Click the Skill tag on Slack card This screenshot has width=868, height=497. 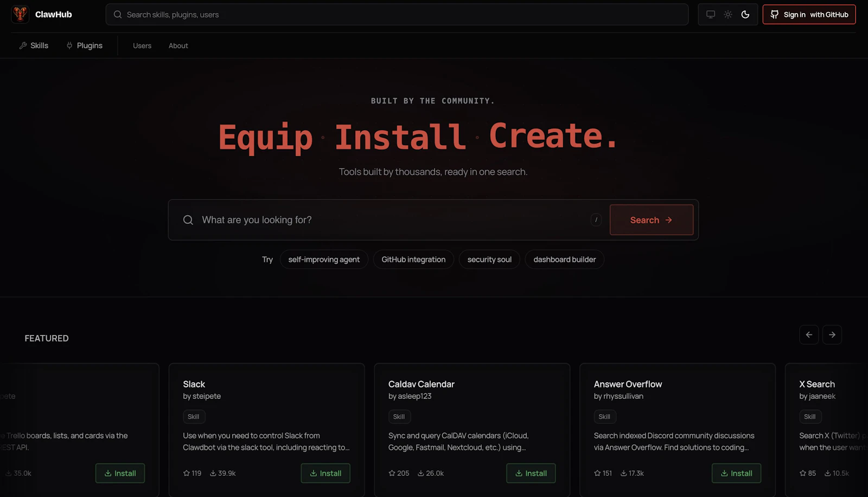tap(194, 417)
